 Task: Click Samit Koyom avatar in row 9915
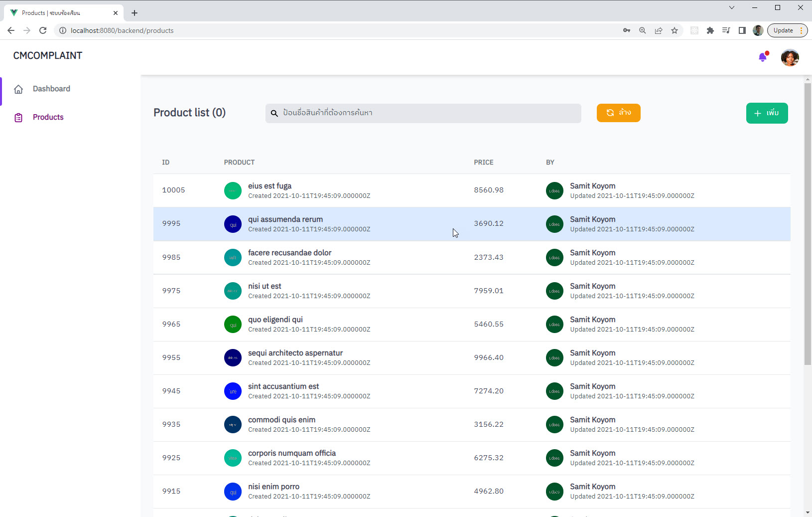[x=554, y=491]
